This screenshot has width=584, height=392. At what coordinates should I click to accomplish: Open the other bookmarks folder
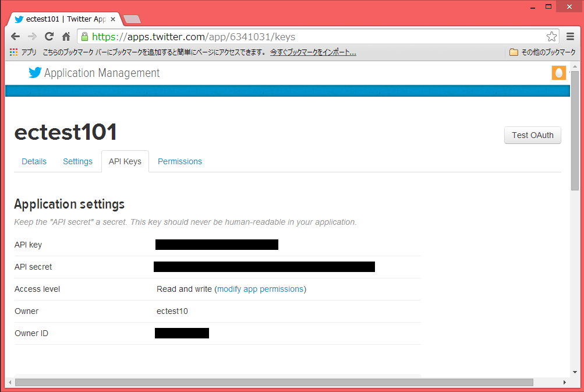(542, 52)
